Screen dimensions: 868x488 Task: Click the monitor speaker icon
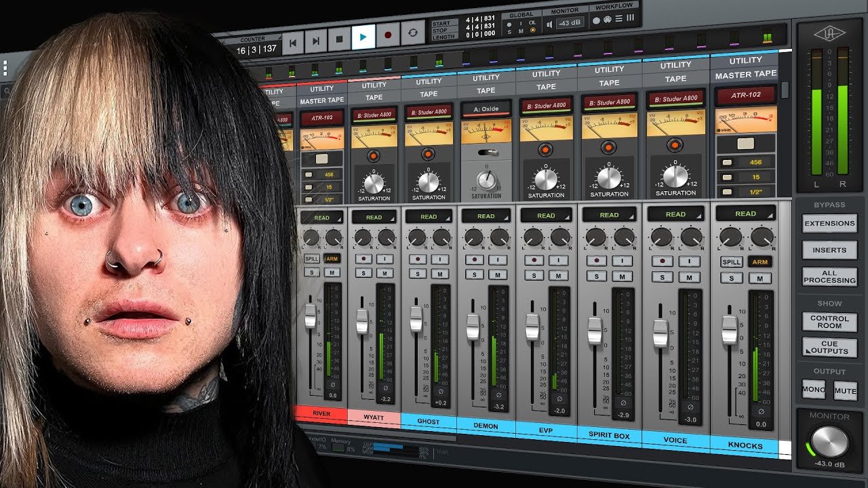click(x=549, y=24)
